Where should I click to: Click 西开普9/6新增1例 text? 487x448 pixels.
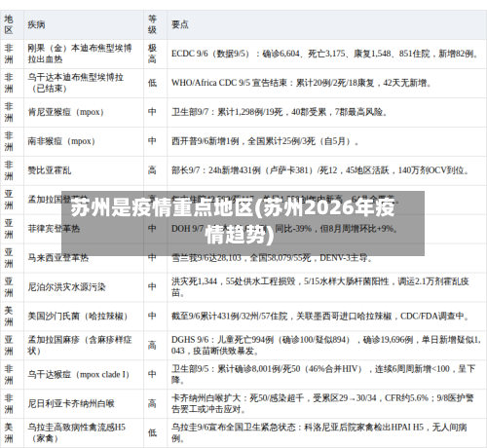tap(265, 141)
